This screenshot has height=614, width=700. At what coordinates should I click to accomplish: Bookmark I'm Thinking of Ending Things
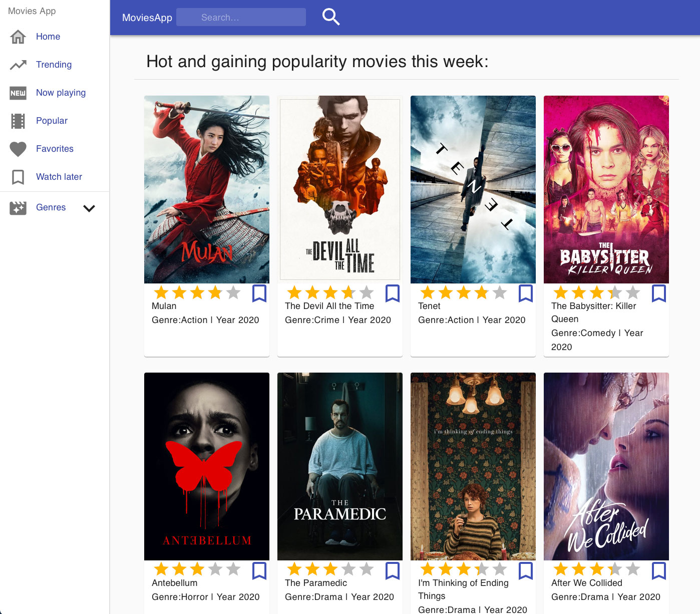click(x=526, y=570)
